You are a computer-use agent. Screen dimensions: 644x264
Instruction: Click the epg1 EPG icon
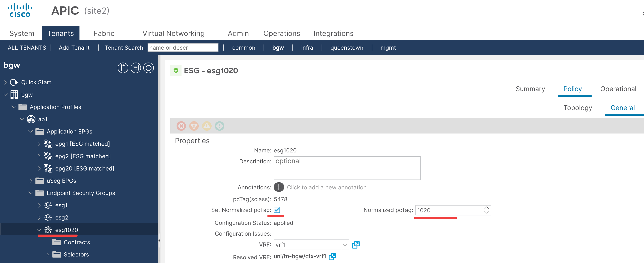[48, 144]
